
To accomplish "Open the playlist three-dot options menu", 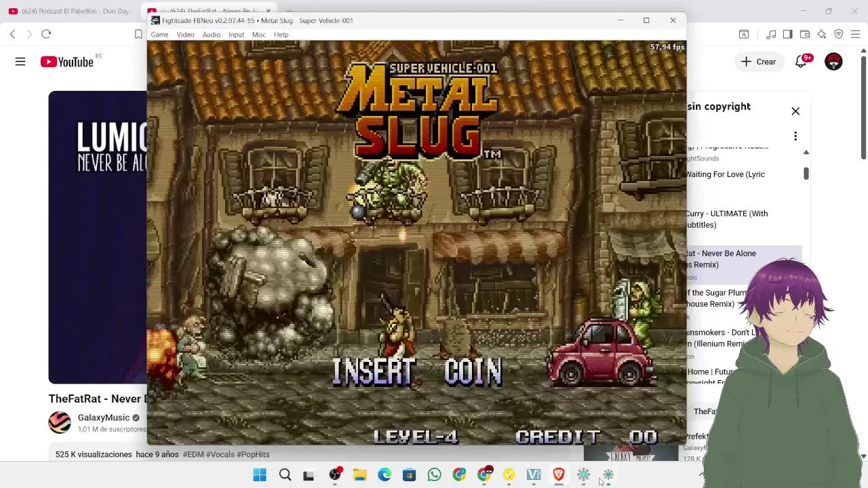I will point(795,136).
